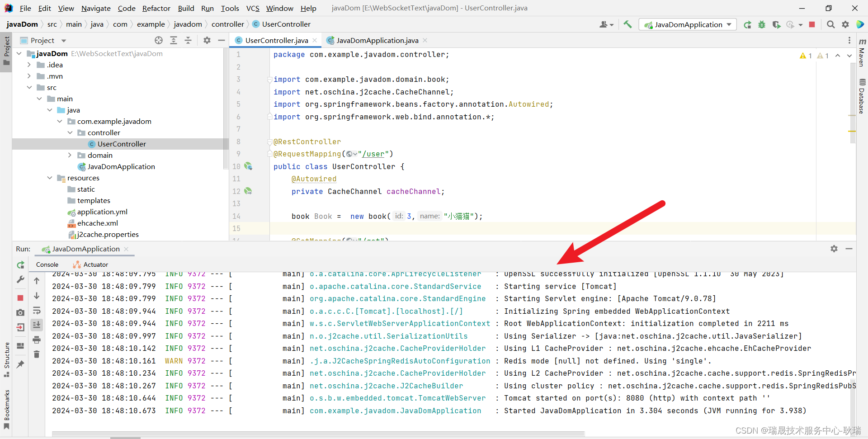Viewport: 868px width, 439px height.
Task: Click the /user request mapping link
Action: (x=373, y=154)
